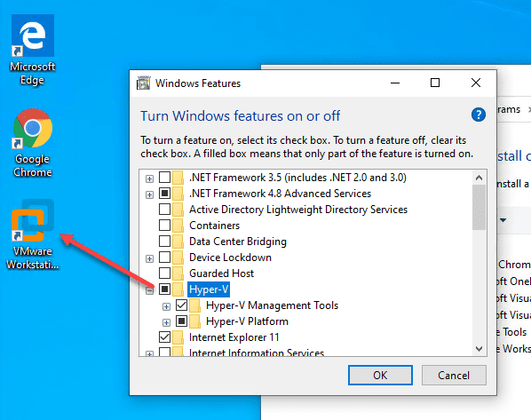Expand the Hyper-V Platform node

(166, 322)
